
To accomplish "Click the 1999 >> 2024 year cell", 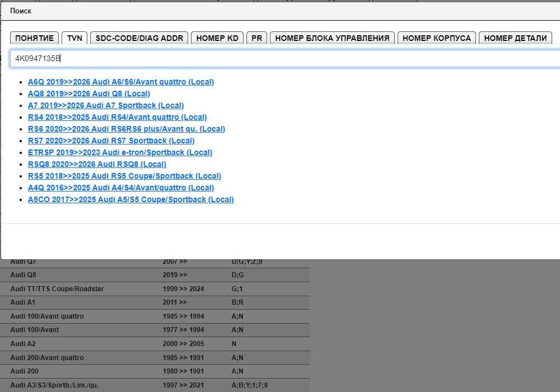I will tap(183, 289).
